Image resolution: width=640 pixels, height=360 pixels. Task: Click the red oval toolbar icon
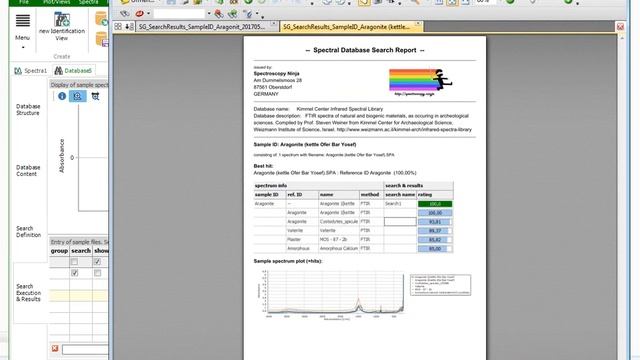(x=140, y=14)
